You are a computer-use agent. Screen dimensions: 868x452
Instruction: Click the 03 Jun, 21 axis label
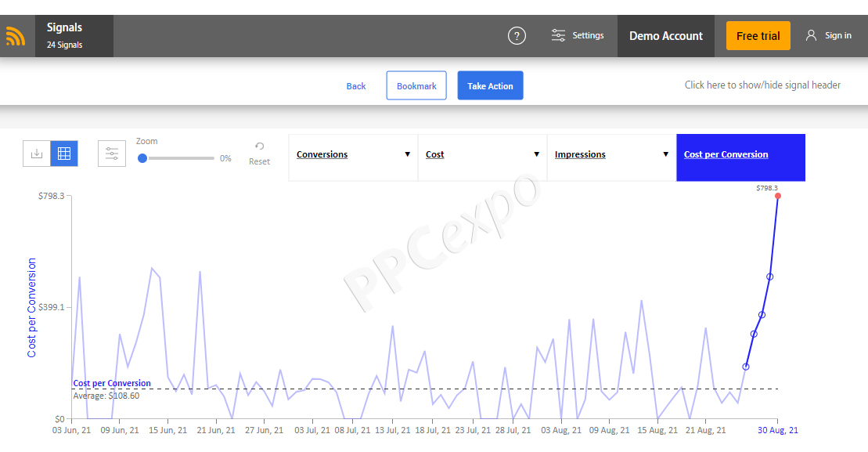point(71,430)
